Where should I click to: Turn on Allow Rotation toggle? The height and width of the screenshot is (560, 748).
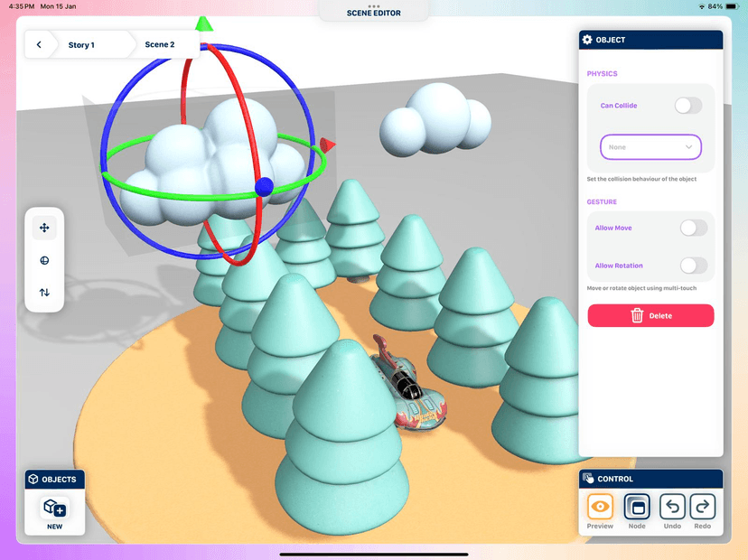[693, 266]
